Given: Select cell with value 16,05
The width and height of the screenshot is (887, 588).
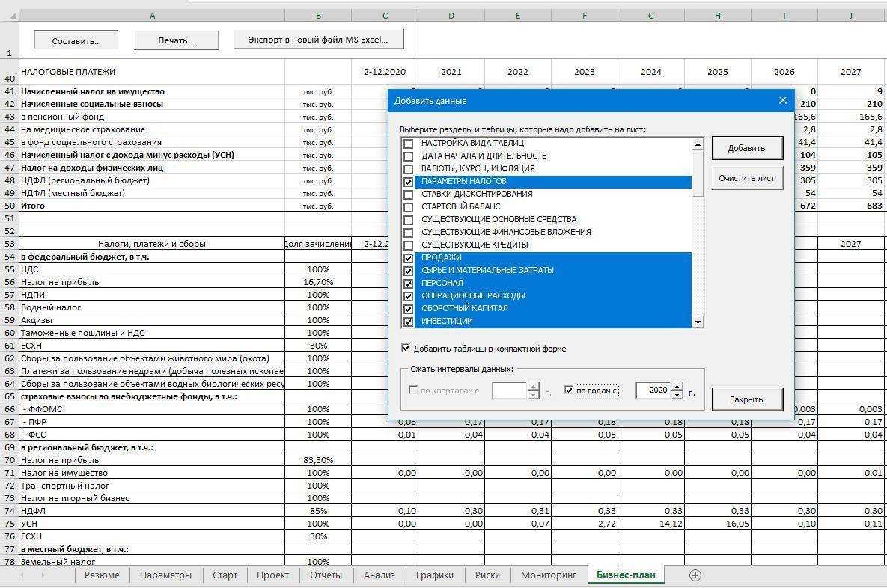Looking at the screenshot, I should (718, 524).
